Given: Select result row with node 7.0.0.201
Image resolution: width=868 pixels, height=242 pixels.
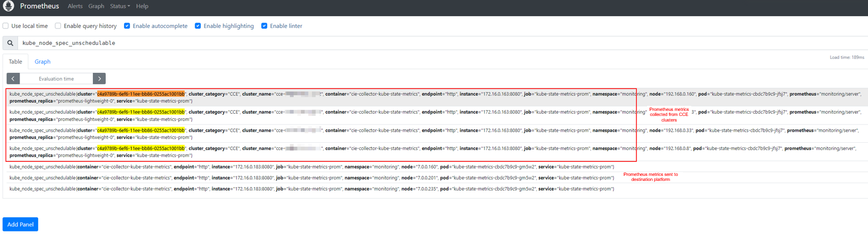Looking at the screenshot, I should click(434, 178).
